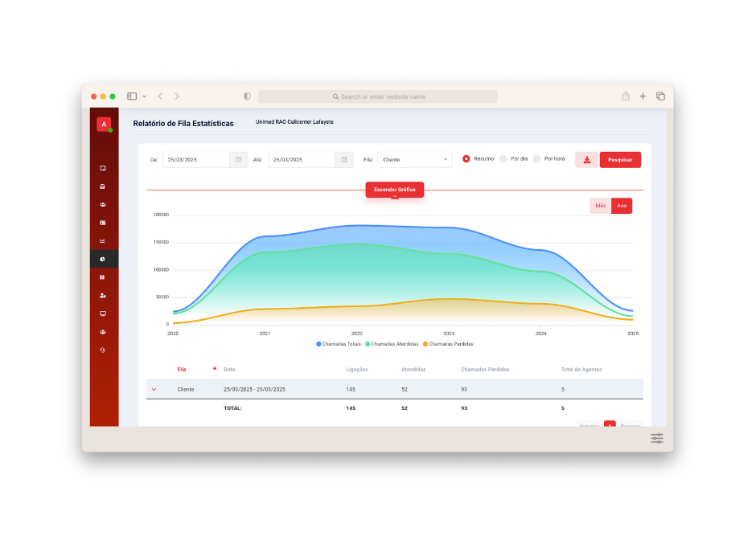The width and height of the screenshot is (756, 553).
Task: Expand the Cliente row with the red chevron
Action: pyautogui.click(x=154, y=389)
